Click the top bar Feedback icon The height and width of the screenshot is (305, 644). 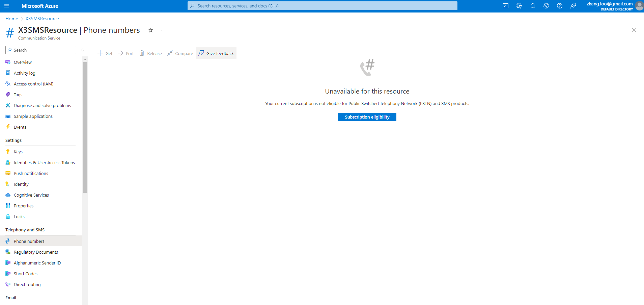[573, 6]
